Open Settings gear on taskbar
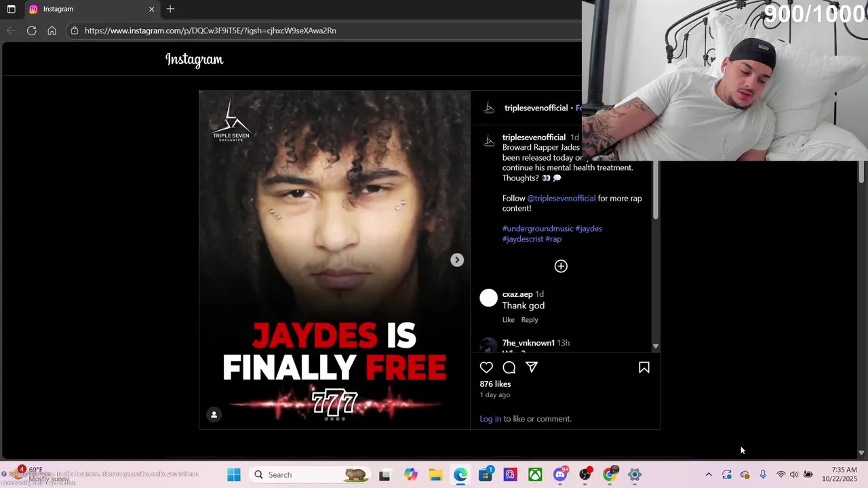The image size is (868, 488). pyautogui.click(x=635, y=475)
